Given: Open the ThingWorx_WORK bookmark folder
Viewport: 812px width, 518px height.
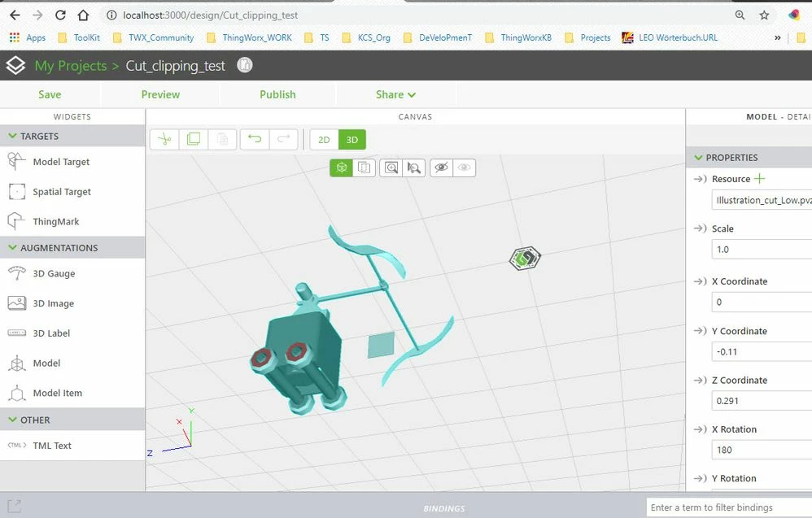Looking at the screenshot, I should [249, 37].
